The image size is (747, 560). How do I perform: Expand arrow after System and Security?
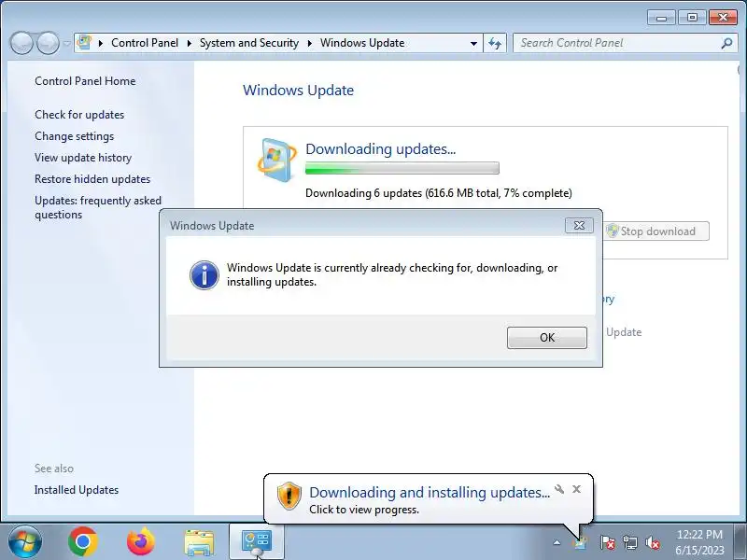310,43
